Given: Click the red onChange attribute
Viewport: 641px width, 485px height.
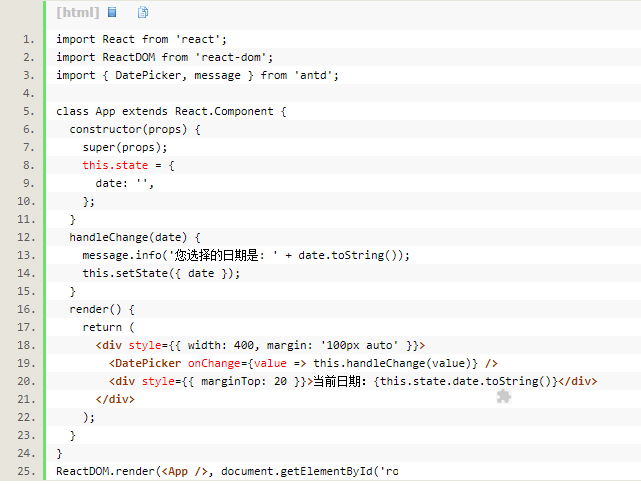Looking at the screenshot, I should (214, 363).
